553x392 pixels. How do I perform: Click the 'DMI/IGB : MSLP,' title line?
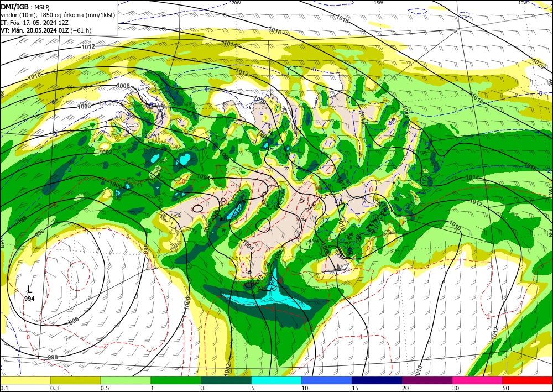click(x=25, y=7)
